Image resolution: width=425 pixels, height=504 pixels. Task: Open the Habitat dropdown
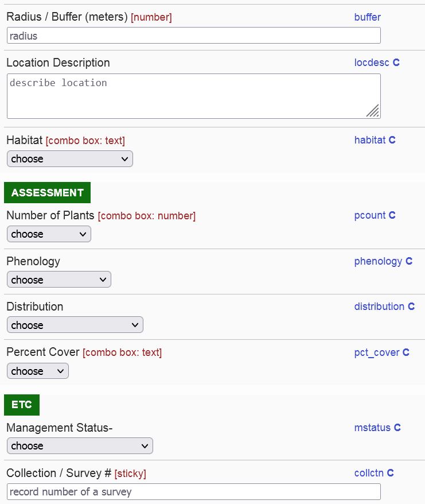[x=69, y=159]
